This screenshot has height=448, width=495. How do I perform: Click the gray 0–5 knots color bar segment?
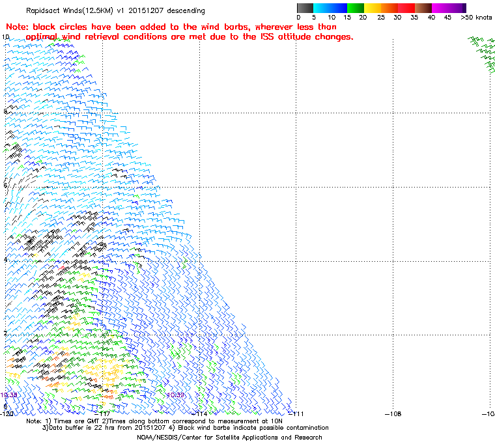(305, 8)
